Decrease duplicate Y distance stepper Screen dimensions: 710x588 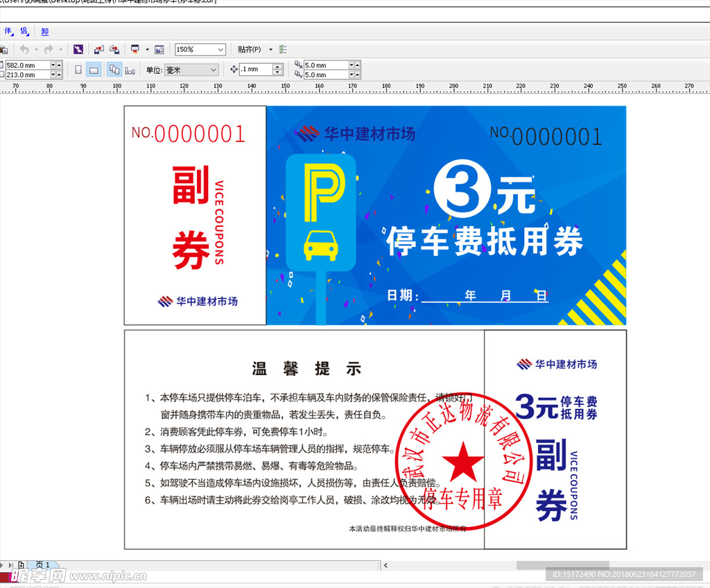click(352, 74)
